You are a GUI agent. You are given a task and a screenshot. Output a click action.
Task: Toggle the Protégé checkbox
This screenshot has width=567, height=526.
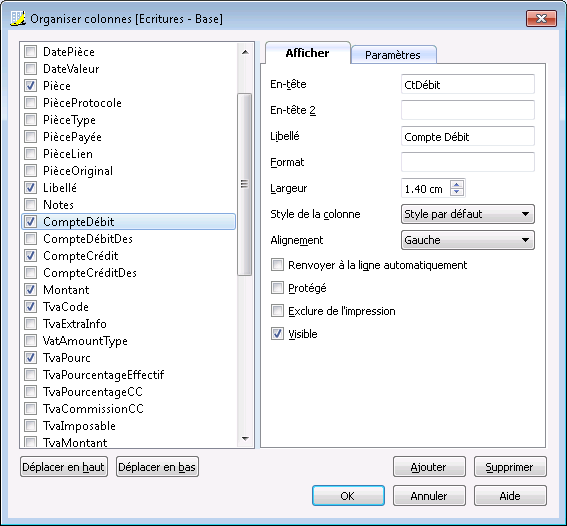click(x=277, y=288)
